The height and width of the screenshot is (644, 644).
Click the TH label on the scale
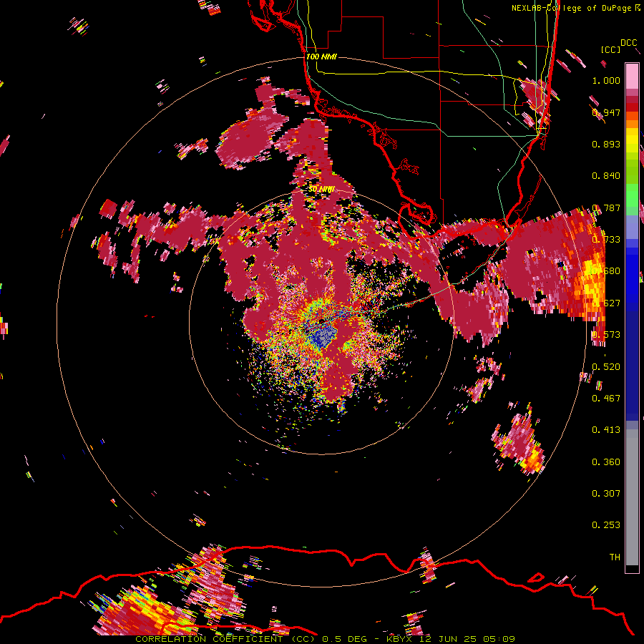coord(615,557)
